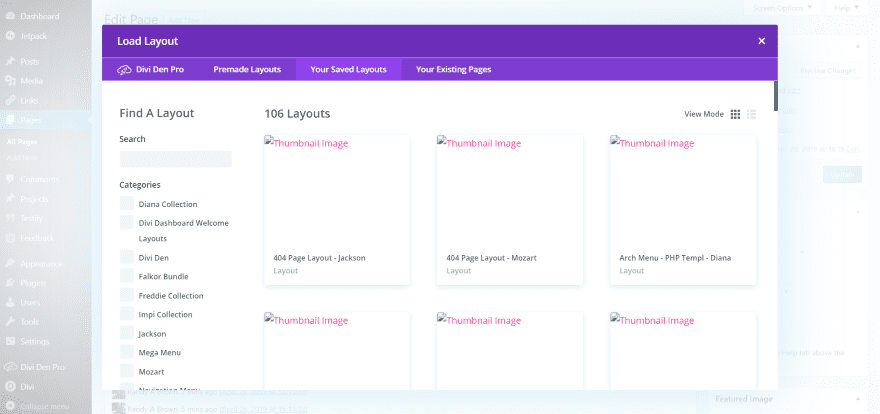The width and height of the screenshot is (880, 414).
Task: Switch to grid view mode icon
Action: point(735,114)
